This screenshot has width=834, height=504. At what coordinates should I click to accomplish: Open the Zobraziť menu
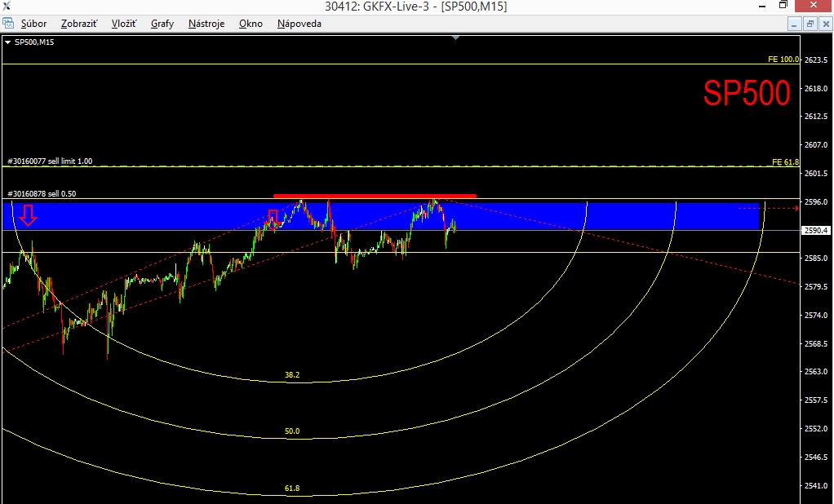(79, 24)
